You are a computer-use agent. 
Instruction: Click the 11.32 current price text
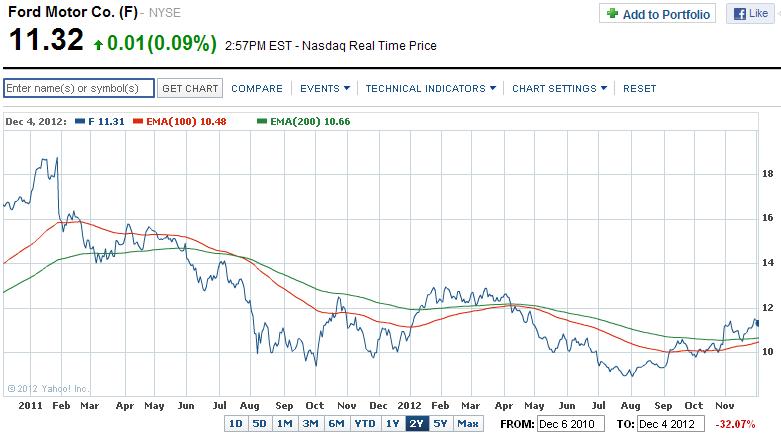pos(46,40)
